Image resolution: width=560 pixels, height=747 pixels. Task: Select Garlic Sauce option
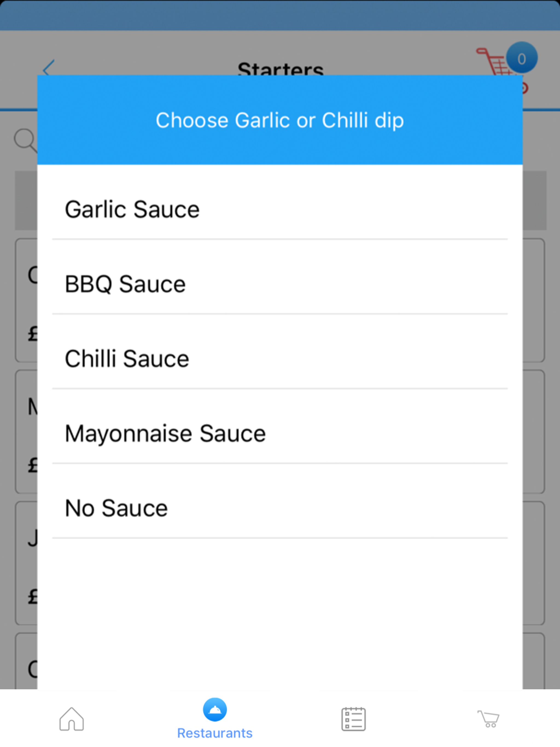click(280, 209)
